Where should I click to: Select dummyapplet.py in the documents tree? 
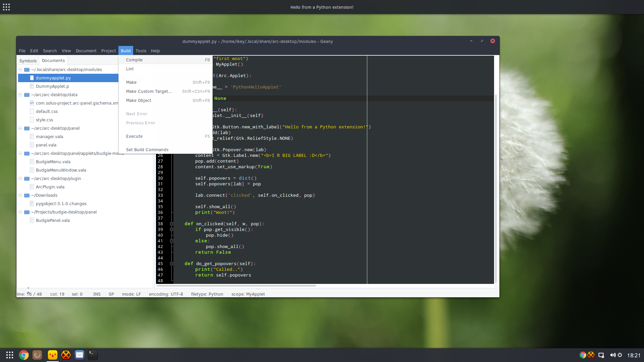68,78
